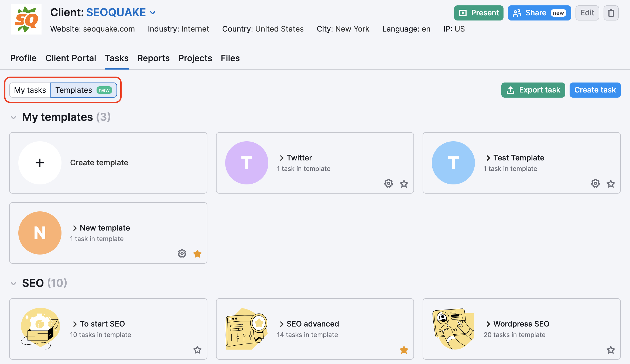The height and width of the screenshot is (364, 630).
Task: Click the blue T Test Template avatar
Action: 453,163
